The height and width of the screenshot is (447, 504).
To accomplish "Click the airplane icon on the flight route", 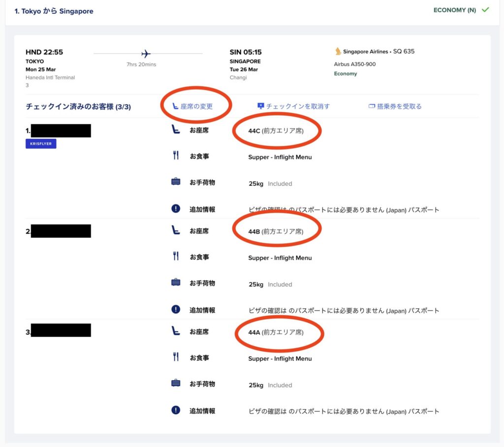I will [146, 53].
